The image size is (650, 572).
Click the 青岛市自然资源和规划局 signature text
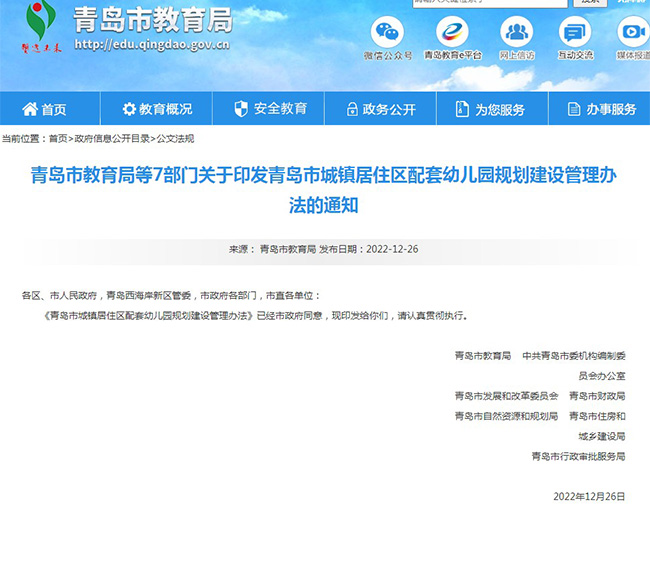507,416
